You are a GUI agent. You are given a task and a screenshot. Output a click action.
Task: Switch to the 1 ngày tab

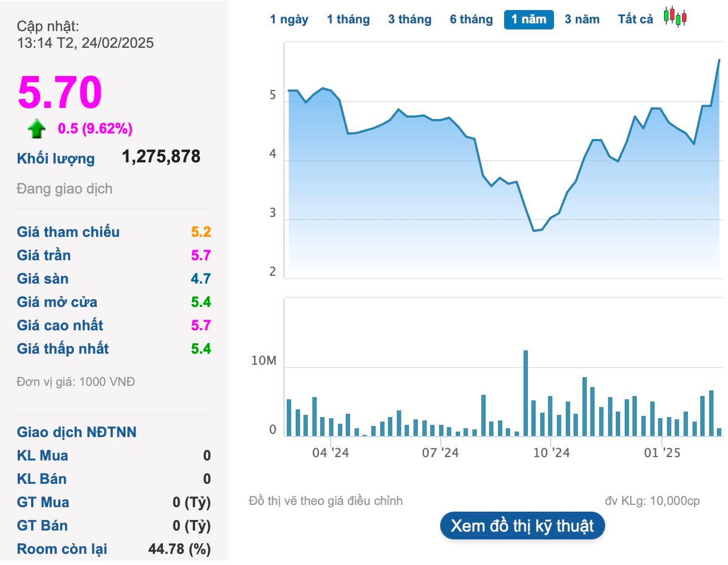[x=289, y=19]
